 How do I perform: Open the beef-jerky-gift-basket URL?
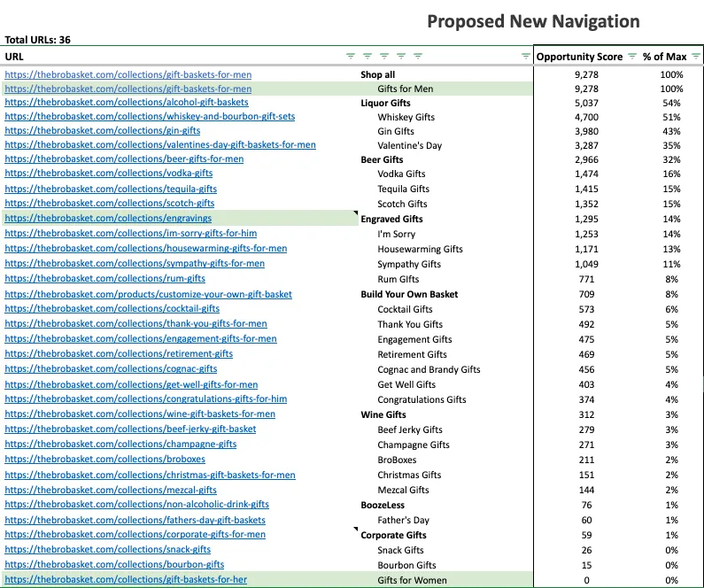click(x=131, y=429)
